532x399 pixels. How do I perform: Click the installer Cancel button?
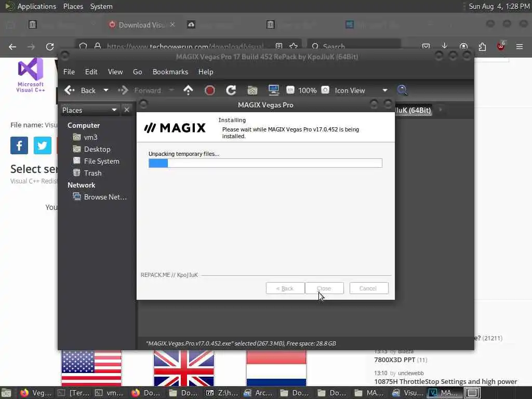369,288
